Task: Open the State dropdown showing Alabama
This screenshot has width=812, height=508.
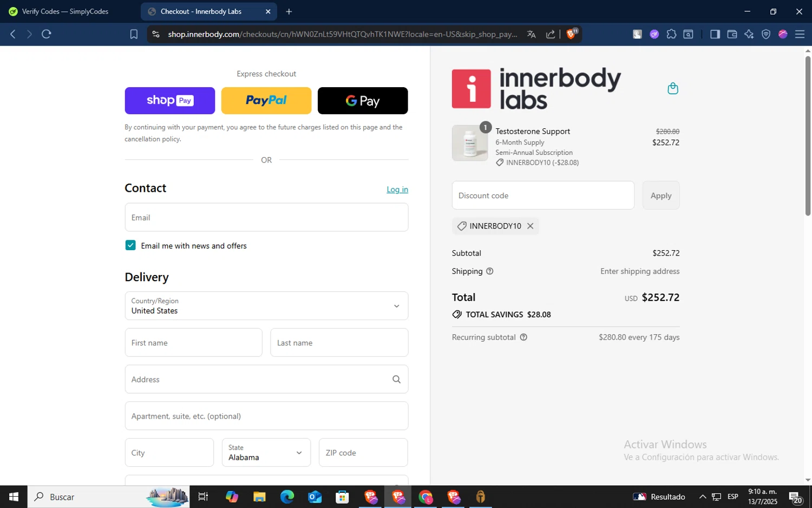Action: tap(266, 452)
